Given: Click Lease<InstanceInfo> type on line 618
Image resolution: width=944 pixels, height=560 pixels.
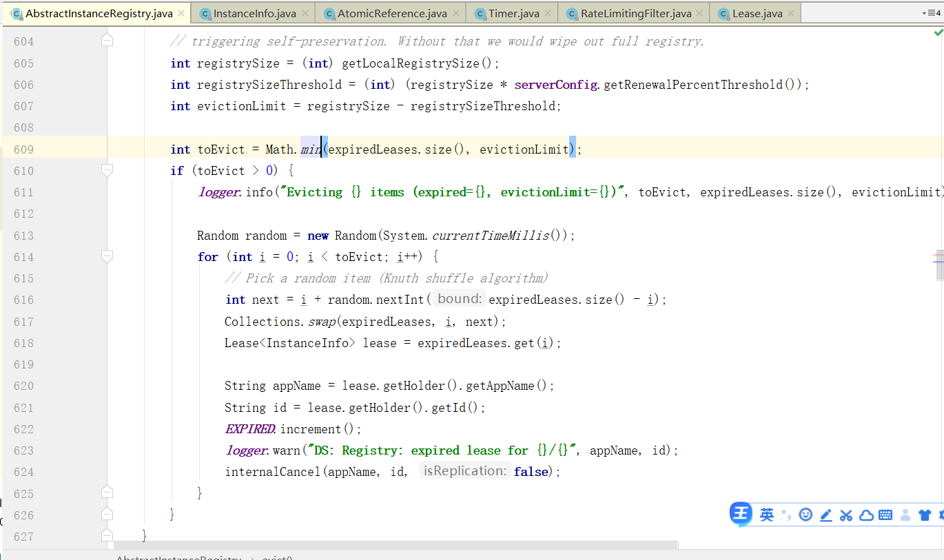Looking at the screenshot, I should (290, 343).
